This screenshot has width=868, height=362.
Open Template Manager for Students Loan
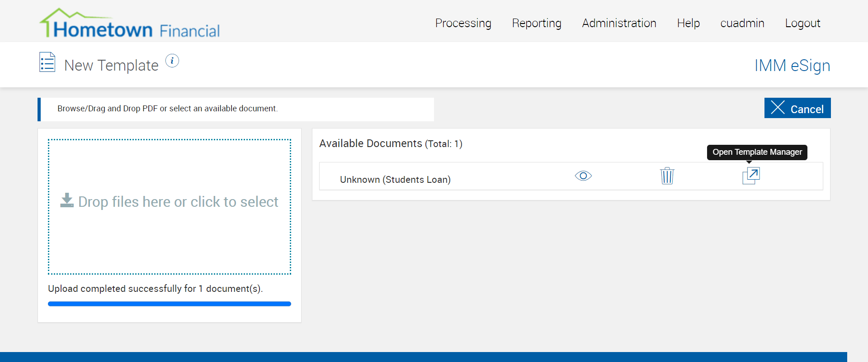[751, 176]
